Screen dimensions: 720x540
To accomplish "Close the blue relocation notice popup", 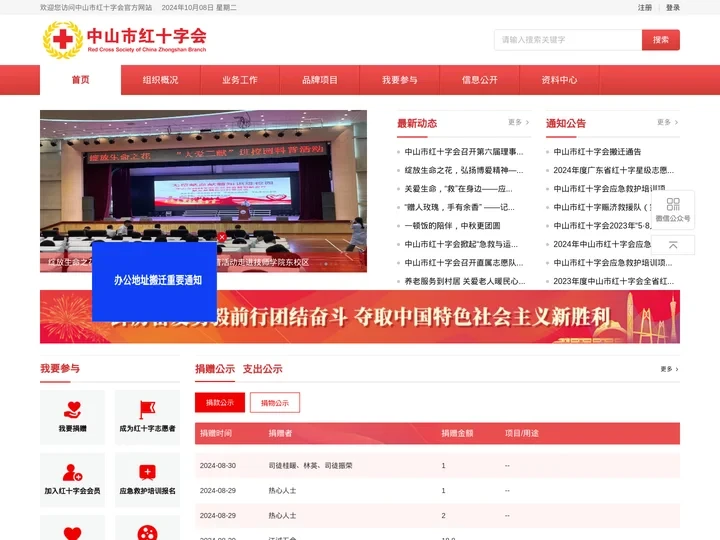I will pos(222,237).
